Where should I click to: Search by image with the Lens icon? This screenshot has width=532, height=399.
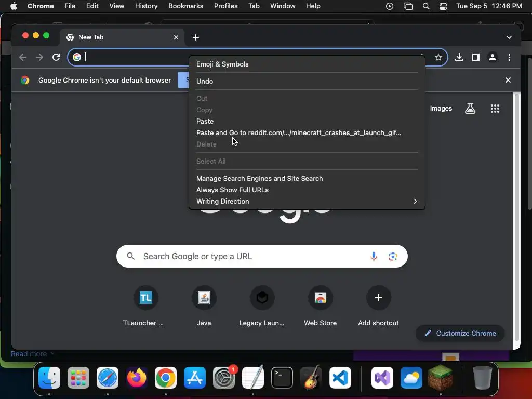[393, 257]
